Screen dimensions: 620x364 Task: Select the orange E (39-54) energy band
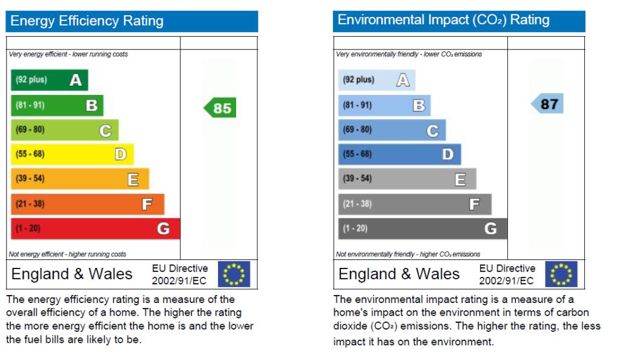click(x=80, y=179)
